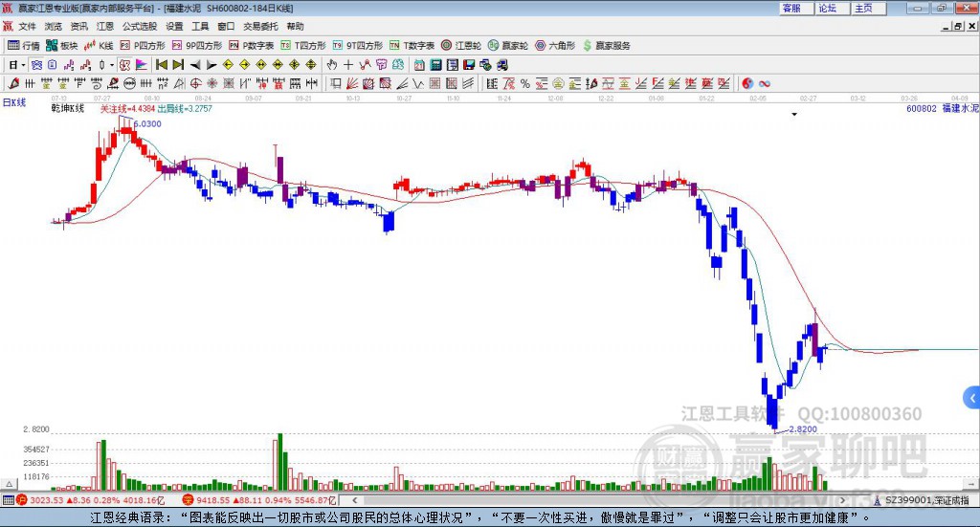
Task: Select the zigzag wave line tool
Action: click(x=418, y=83)
